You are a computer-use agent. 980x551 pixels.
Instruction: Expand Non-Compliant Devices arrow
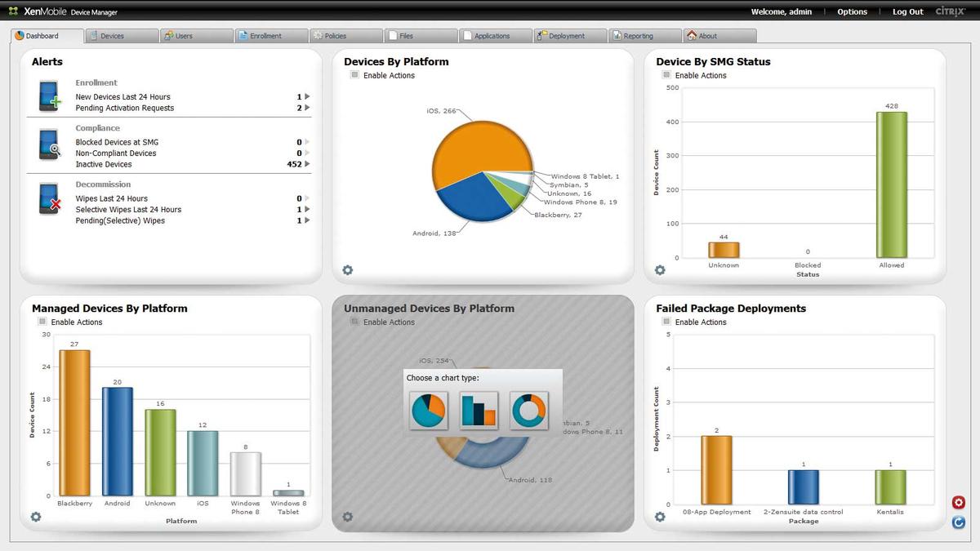[x=307, y=153]
